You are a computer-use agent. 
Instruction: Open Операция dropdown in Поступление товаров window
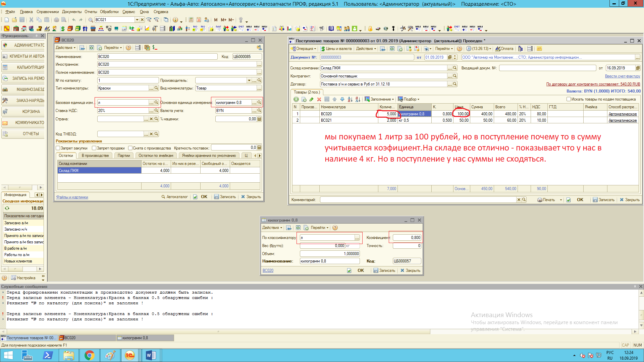tap(304, 49)
